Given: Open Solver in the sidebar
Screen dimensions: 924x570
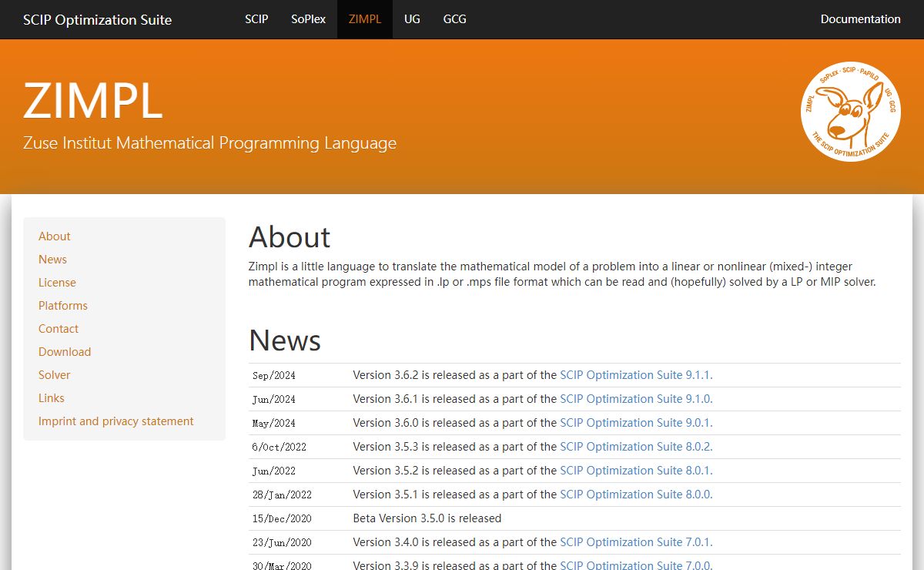Looking at the screenshot, I should tap(55, 375).
